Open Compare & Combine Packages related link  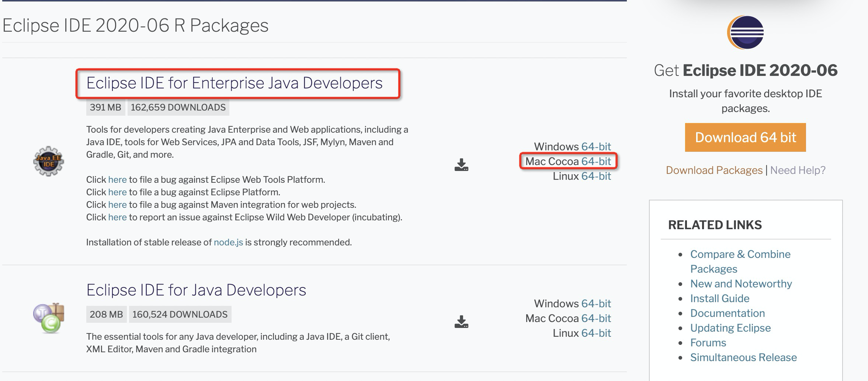(x=740, y=254)
